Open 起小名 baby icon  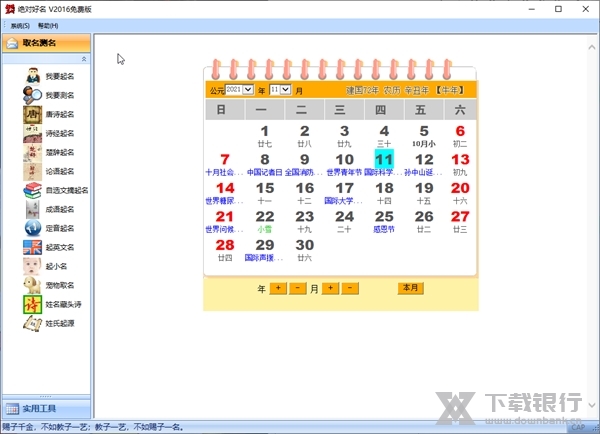[x=34, y=266]
